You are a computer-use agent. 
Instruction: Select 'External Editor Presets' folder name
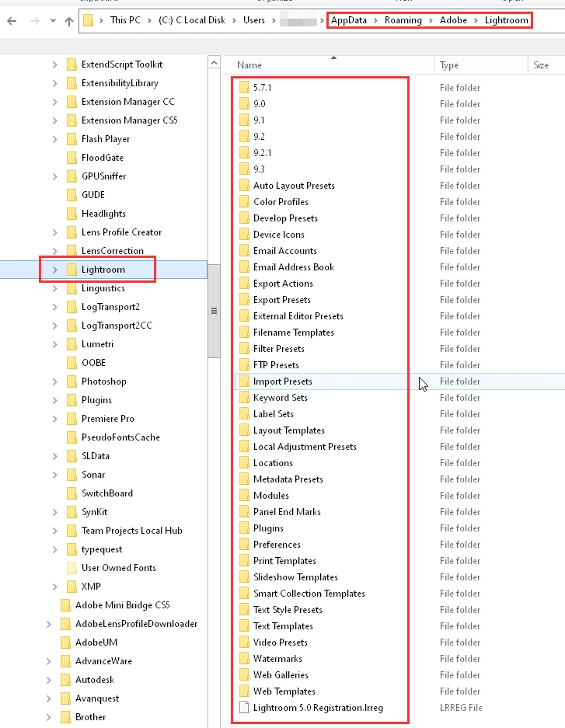[x=298, y=315]
